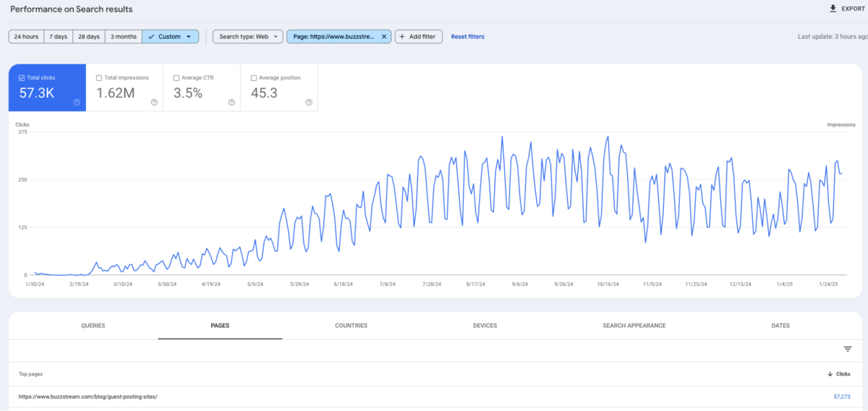Click the 57,273 clicks value
This screenshot has height=411, width=868.
841,397
